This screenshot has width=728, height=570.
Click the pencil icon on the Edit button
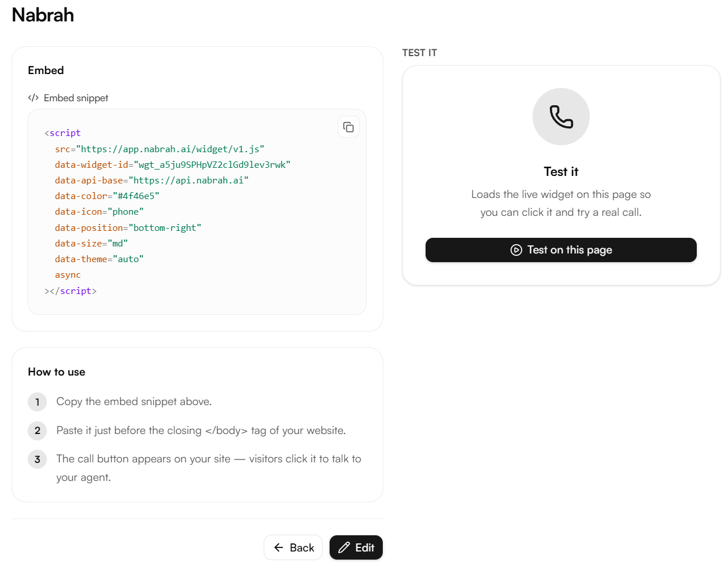pyautogui.click(x=344, y=547)
